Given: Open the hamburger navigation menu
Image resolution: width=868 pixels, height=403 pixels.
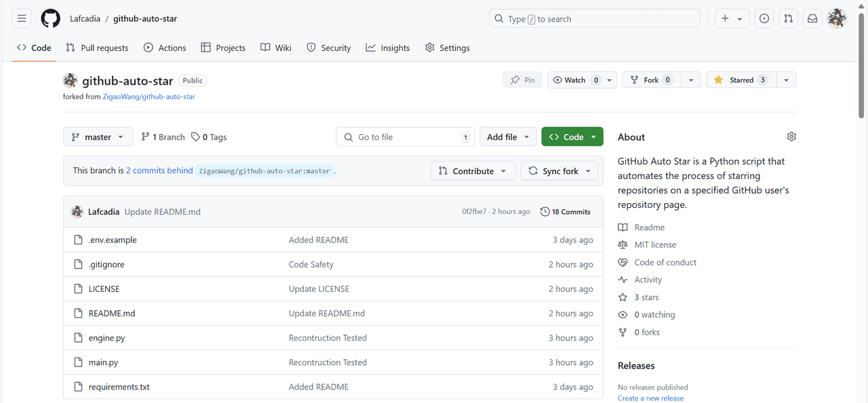Looking at the screenshot, I should (x=22, y=18).
